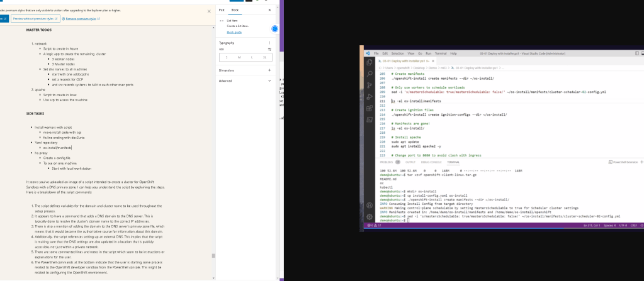
Task: Open Run and Debug icon in VS Code
Action: click(x=370, y=97)
